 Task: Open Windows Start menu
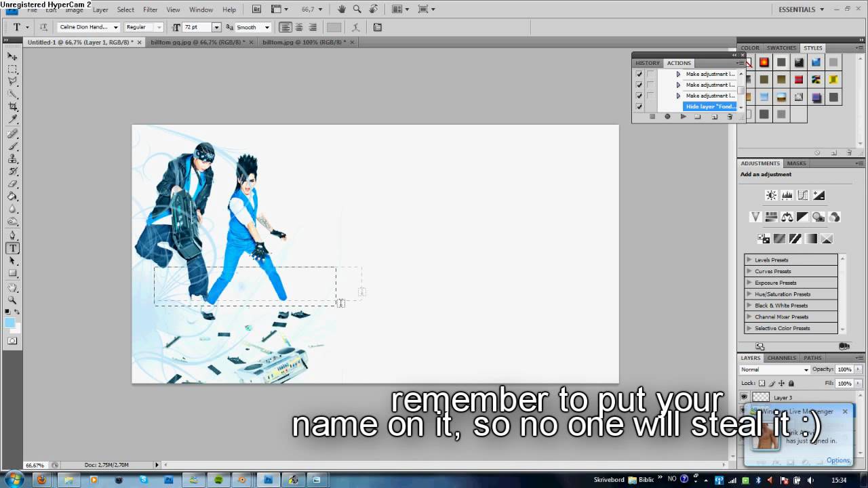click(x=14, y=479)
